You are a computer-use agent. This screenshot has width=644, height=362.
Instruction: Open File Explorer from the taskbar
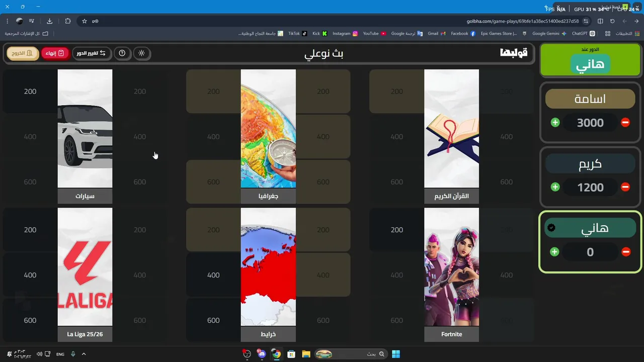click(306, 354)
